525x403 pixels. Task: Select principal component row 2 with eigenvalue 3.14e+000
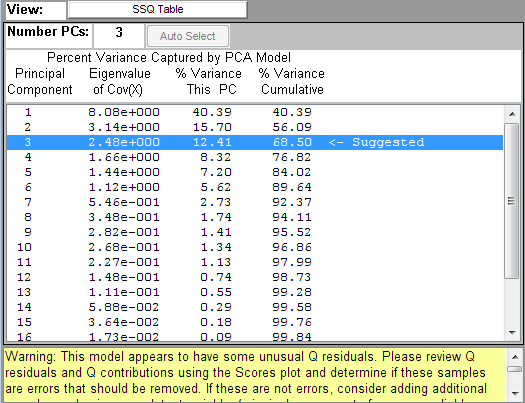point(255,127)
